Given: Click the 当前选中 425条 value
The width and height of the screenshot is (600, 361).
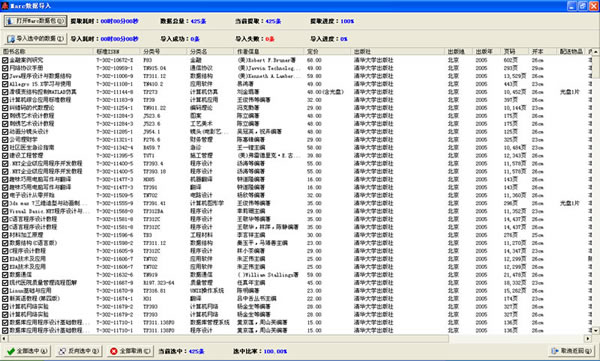Looking at the screenshot, I should 197,351.
